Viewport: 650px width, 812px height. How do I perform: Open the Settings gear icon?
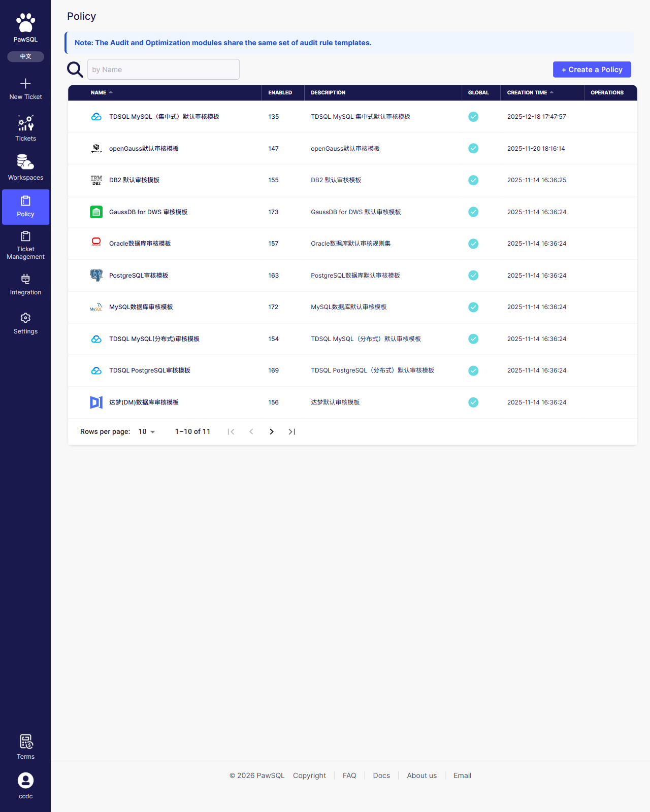25,318
